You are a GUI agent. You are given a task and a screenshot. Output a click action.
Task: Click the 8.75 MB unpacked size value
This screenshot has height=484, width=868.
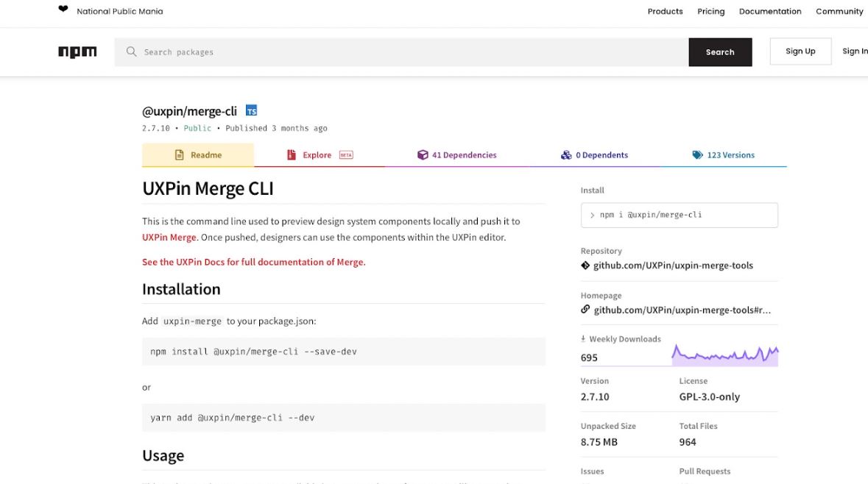point(599,442)
